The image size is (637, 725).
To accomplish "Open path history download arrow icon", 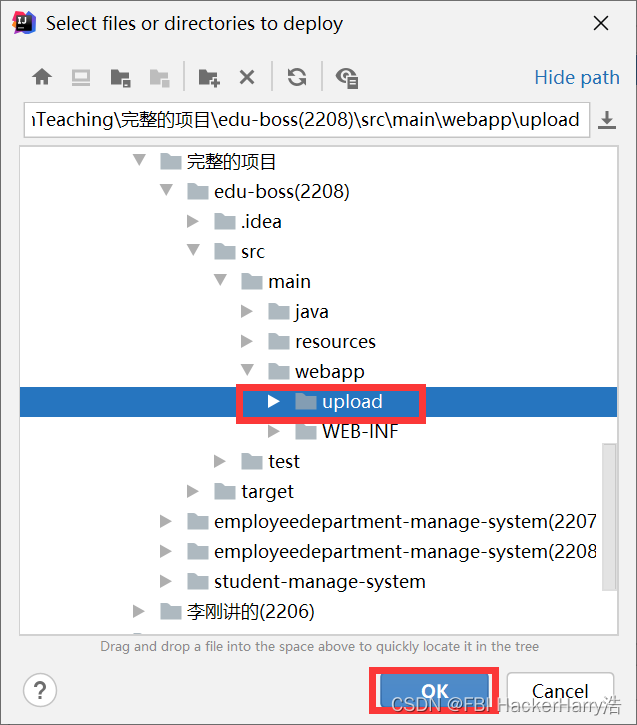I will pos(606,120).
